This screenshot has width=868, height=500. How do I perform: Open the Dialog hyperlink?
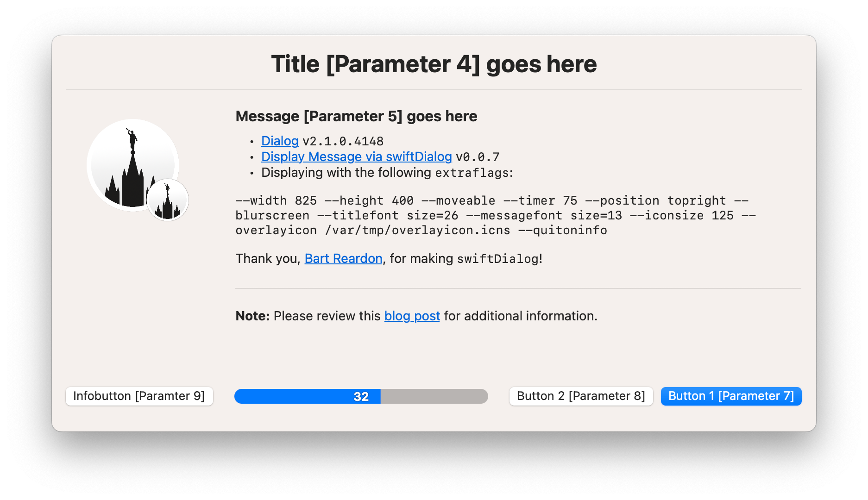tap(280, 141)
